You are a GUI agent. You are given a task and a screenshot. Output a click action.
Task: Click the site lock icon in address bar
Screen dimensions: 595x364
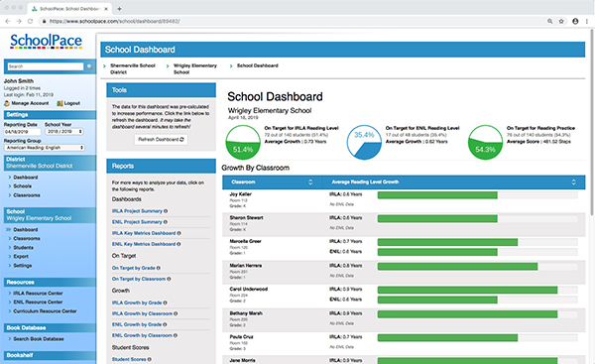(x=44, y=21)
